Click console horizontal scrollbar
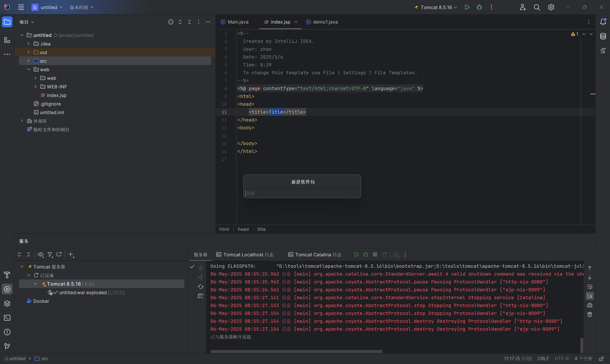 pyautogui.click(x=296, y=351)
